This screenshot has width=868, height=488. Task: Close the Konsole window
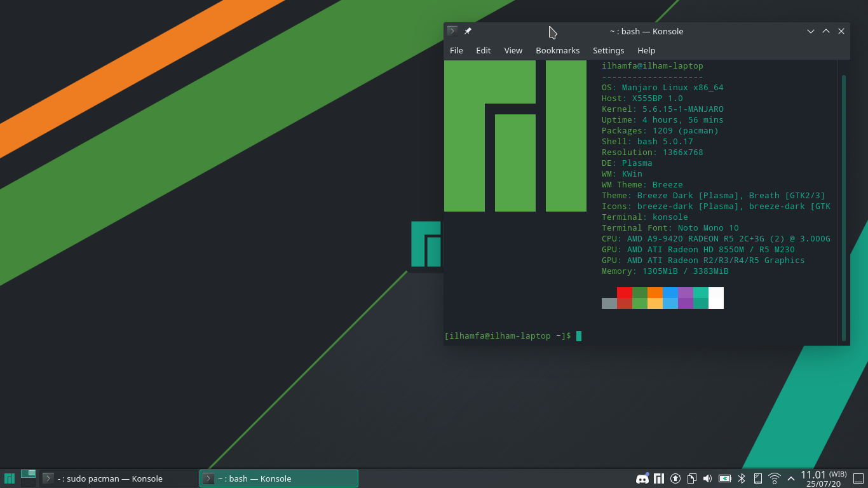[x=841, y=31]
